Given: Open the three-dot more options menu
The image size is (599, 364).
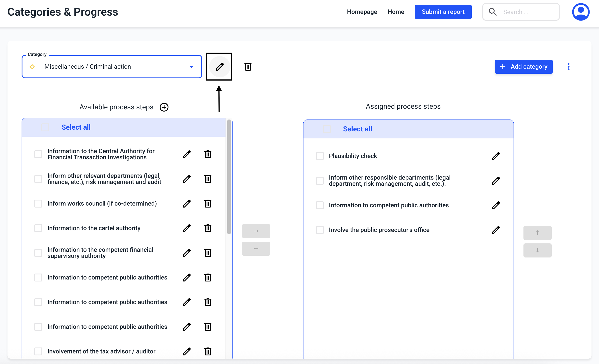Looking at the screenshot, I should click(x=568, y=67).
